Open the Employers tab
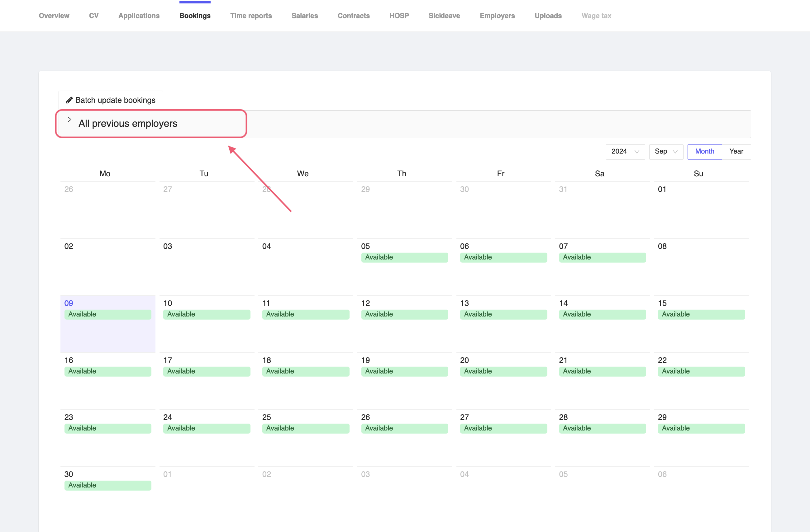The image size is (810, 532). click(497, 16)
